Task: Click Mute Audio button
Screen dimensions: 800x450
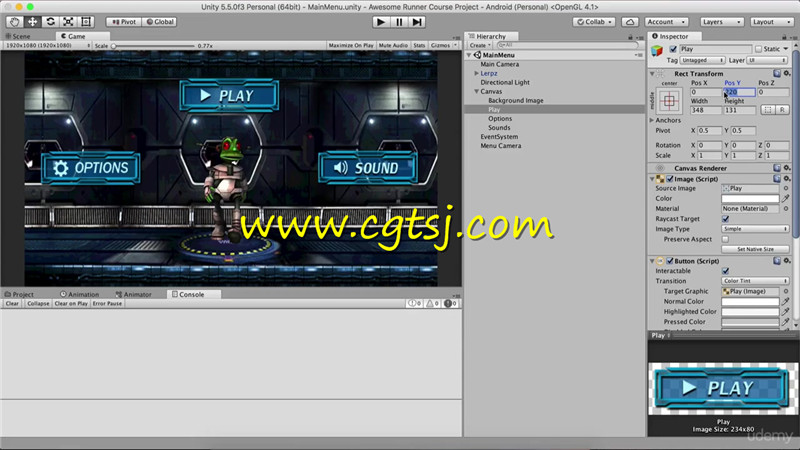Action: [393, 45]
